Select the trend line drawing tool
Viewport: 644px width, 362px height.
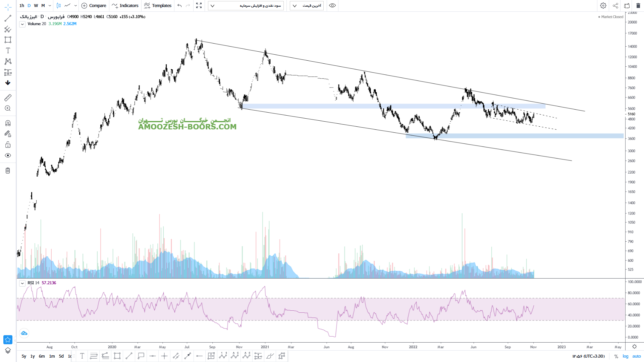coord(8,18)
